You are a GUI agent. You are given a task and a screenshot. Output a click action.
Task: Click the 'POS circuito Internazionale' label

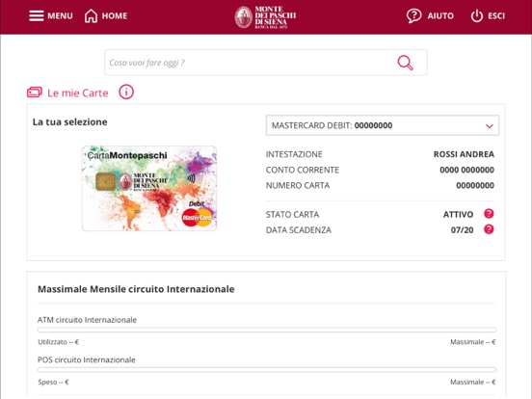coord(87,360)
